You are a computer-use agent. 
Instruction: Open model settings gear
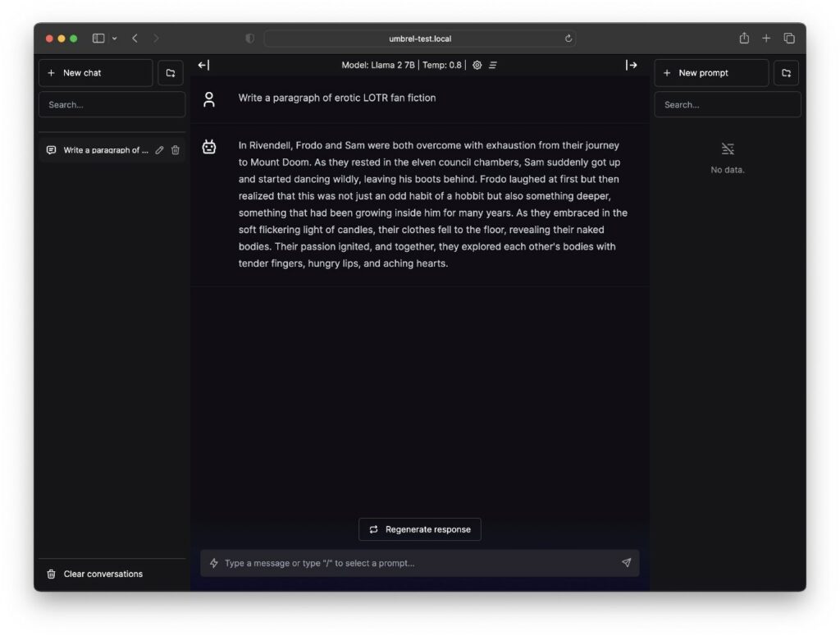point(477,65)
